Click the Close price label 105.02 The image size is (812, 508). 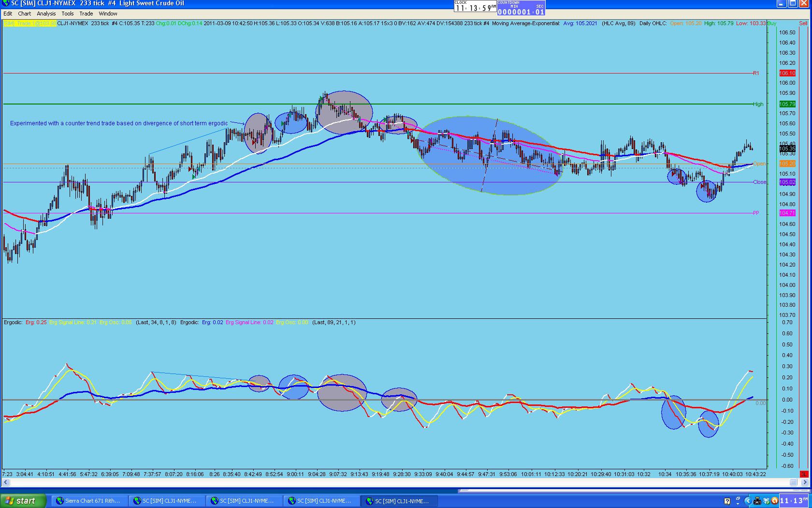pyautogui.click(x=787, y=182)
